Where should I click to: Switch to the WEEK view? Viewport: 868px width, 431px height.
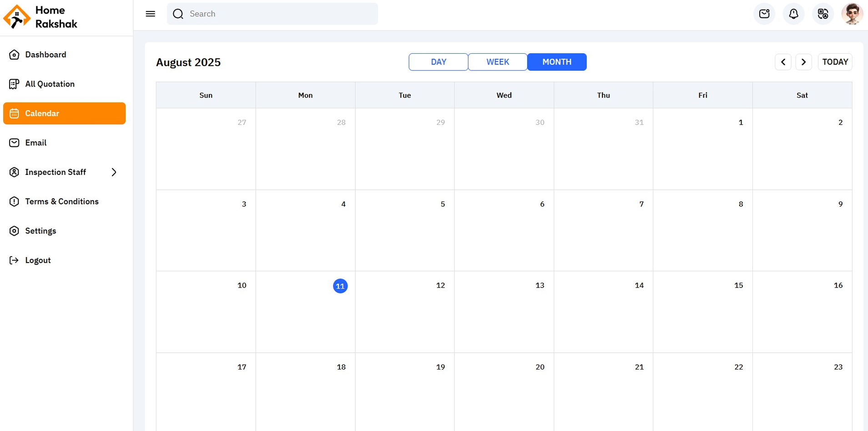point(497,62)
